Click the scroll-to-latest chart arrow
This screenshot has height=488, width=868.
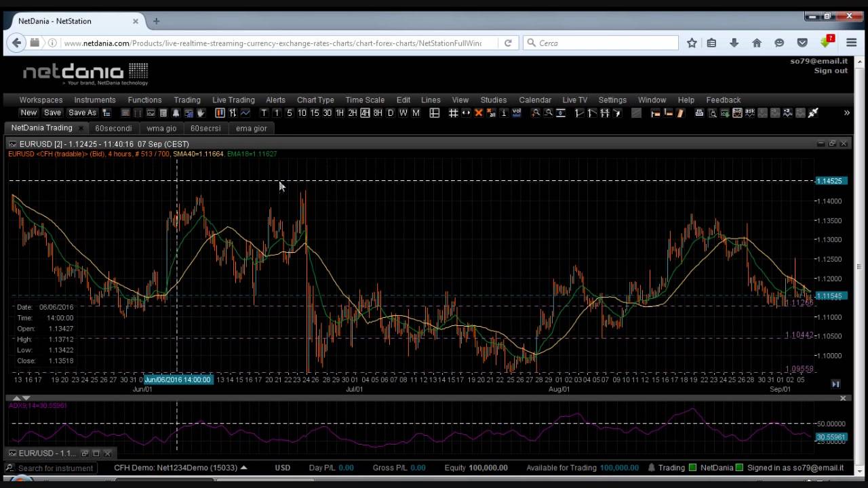(835, 384)
